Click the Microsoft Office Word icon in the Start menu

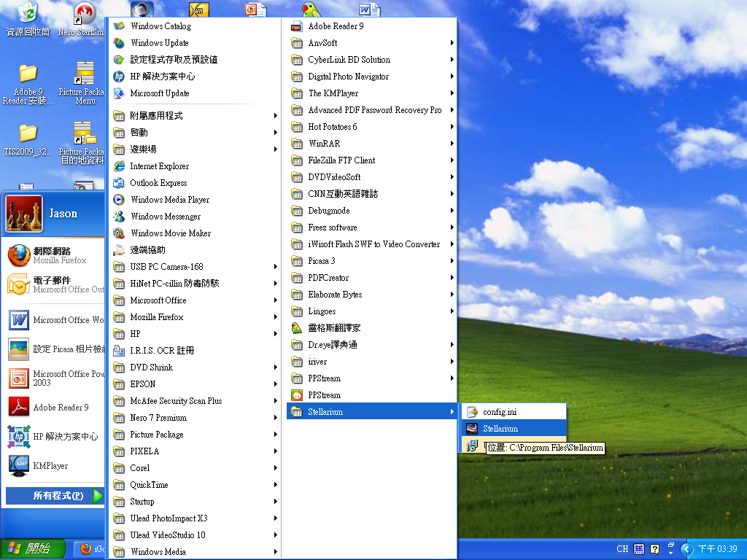click(x=19, y=320)
